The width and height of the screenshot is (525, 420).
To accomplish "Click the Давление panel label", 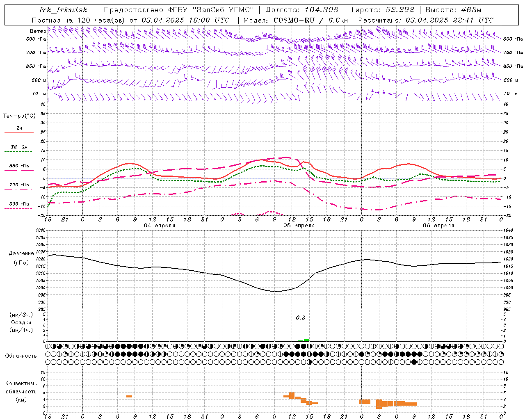I will pos(21,253).
